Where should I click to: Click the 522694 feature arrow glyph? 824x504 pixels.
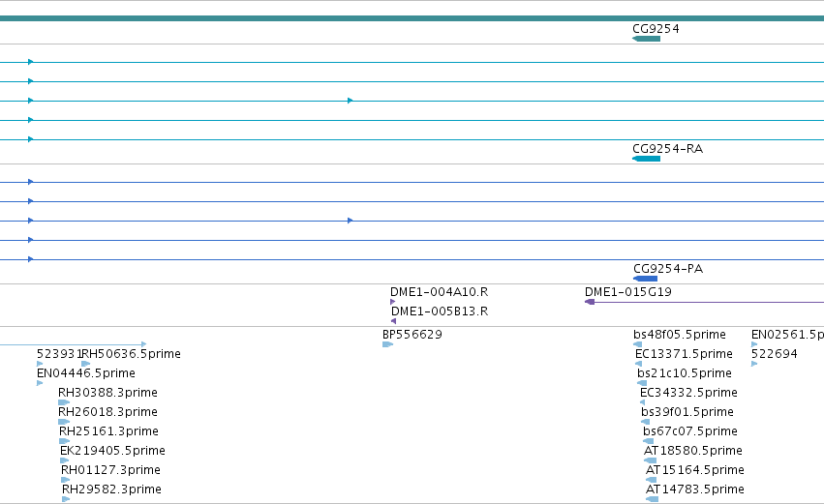point(754,364)
